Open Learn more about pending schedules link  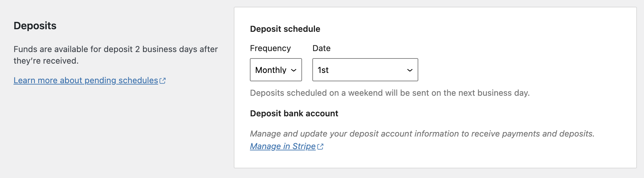coord(86,80)
